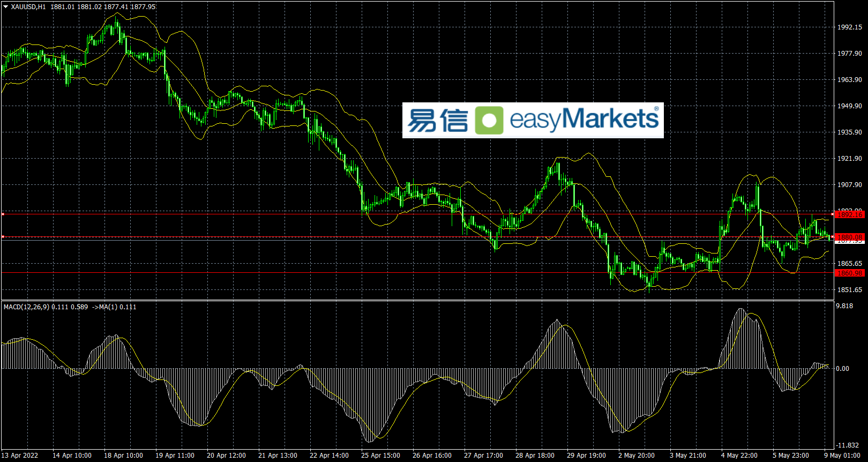The image size is (868, 462).
Task: Click the 1977.90 price axis label
Action: point(850,54)
